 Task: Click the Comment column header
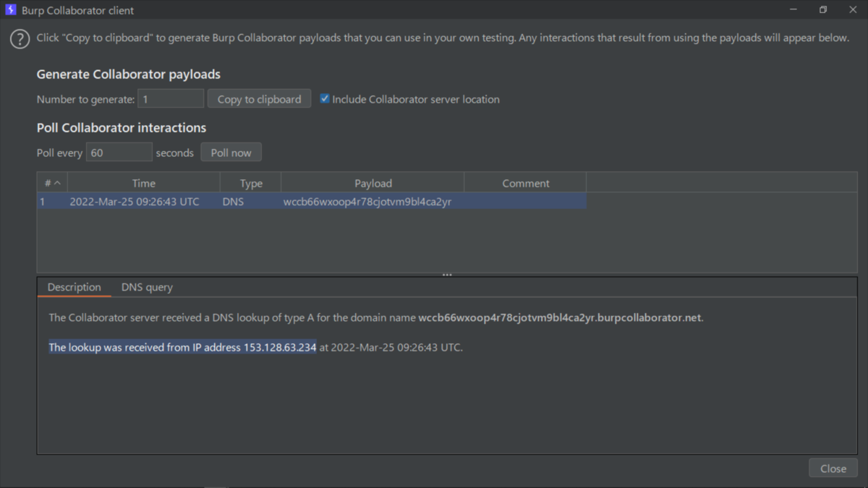525,183
